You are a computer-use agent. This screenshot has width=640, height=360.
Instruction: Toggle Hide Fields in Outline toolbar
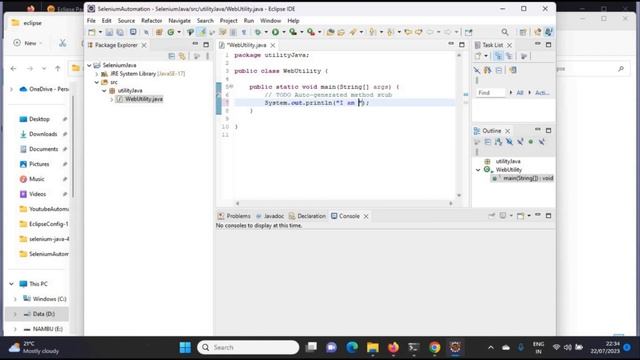pos(509,142)
